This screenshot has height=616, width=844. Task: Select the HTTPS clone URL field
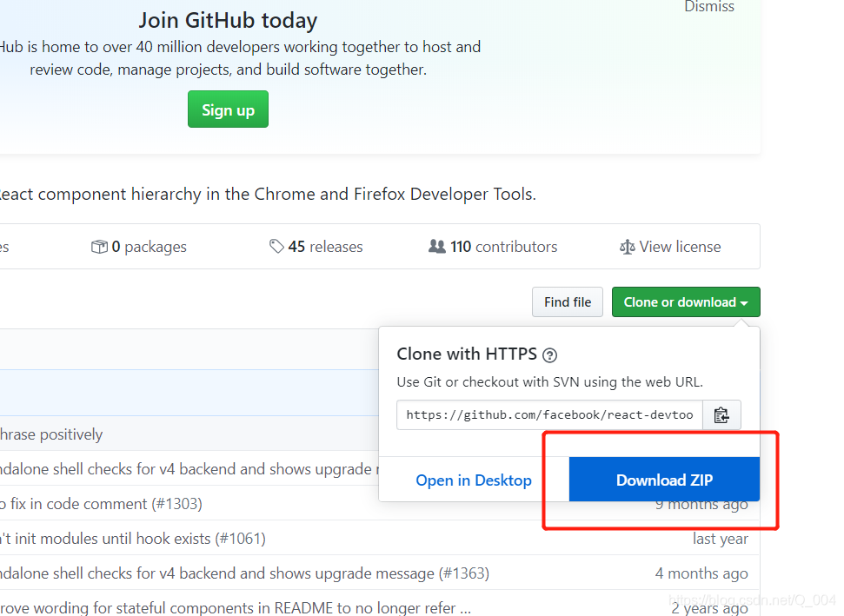pos(549,414)
